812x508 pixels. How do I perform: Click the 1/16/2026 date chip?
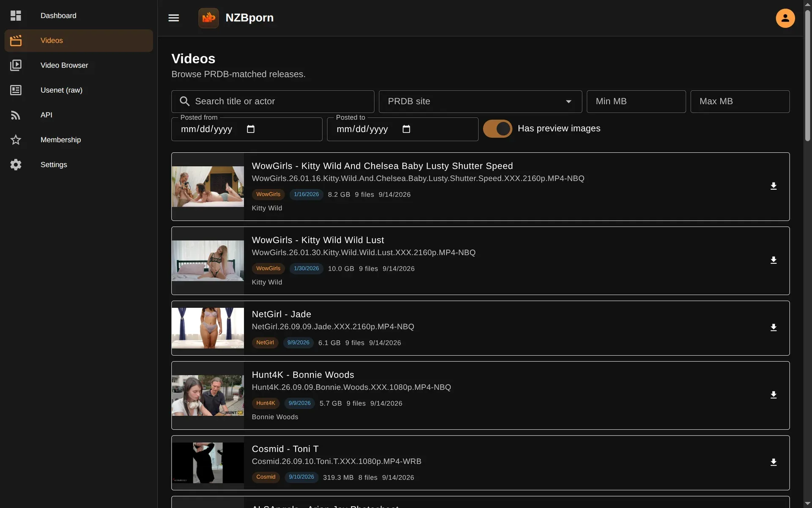click(306, 194)
